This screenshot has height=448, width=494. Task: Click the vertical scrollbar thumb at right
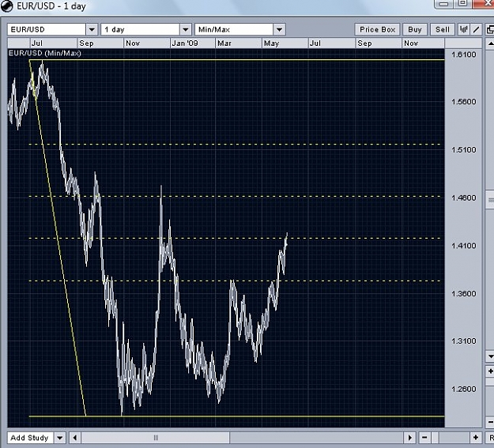(490, 199)
